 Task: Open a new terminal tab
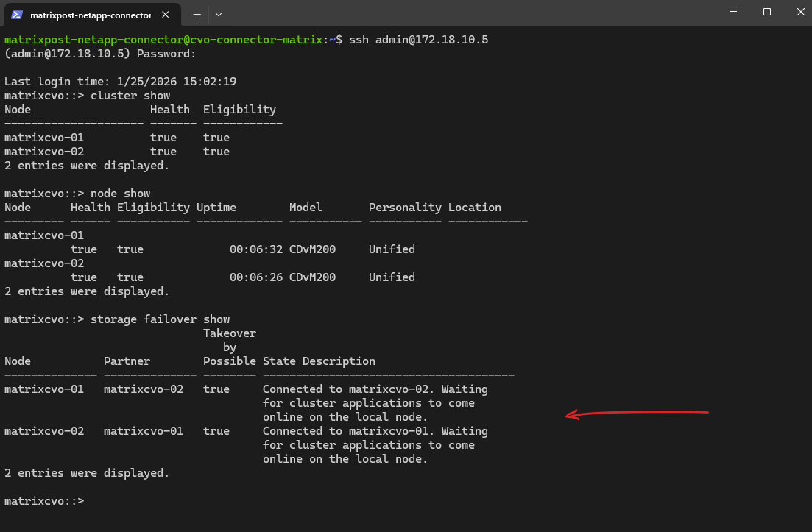tap(197, 14)
